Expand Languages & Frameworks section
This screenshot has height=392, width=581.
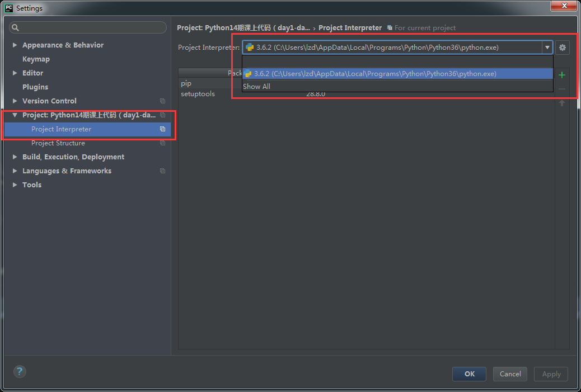15,171
